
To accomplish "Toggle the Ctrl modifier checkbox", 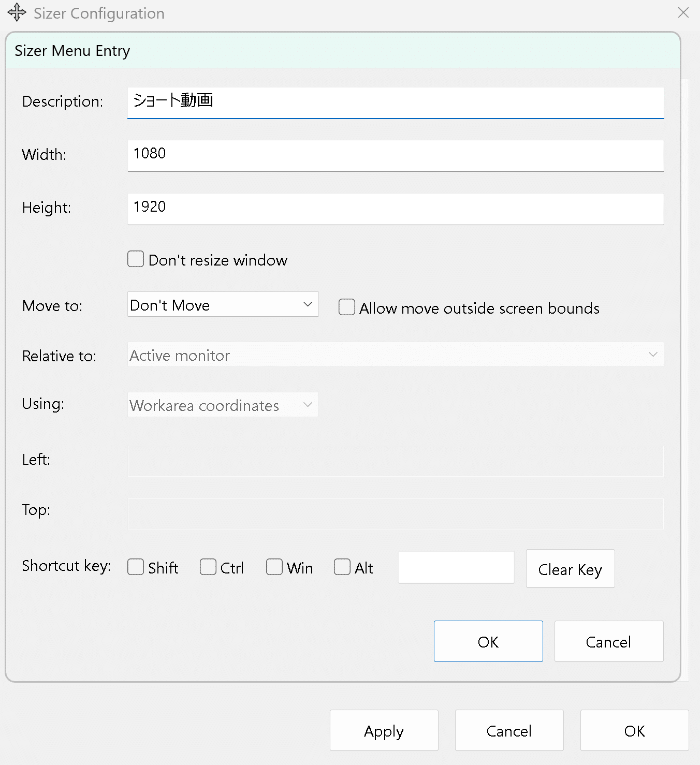I will [x=208, y=567].
